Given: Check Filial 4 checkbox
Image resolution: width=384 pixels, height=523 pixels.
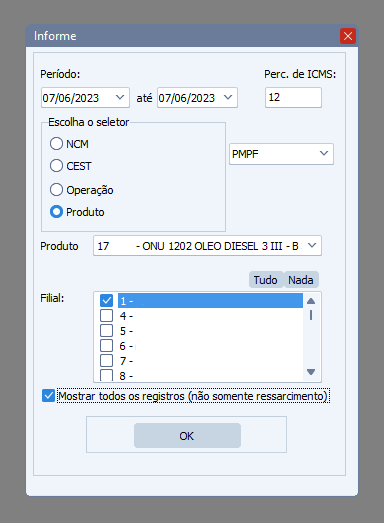Looking at the screenshot, I should (x=106, y=316).
